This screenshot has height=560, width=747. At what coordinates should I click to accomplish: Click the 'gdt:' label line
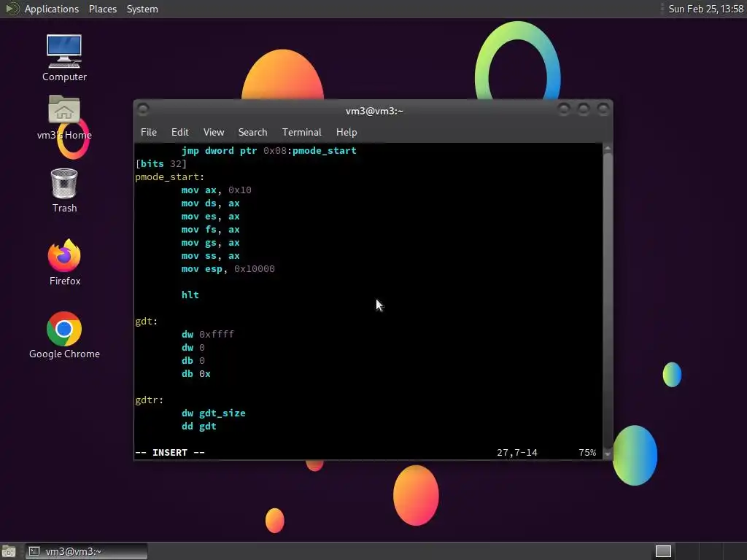pos(146,322)
